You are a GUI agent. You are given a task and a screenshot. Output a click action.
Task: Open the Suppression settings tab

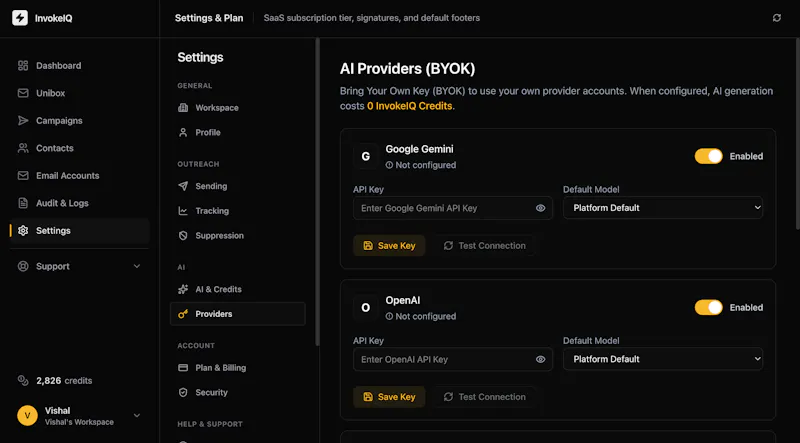[238, 235]
